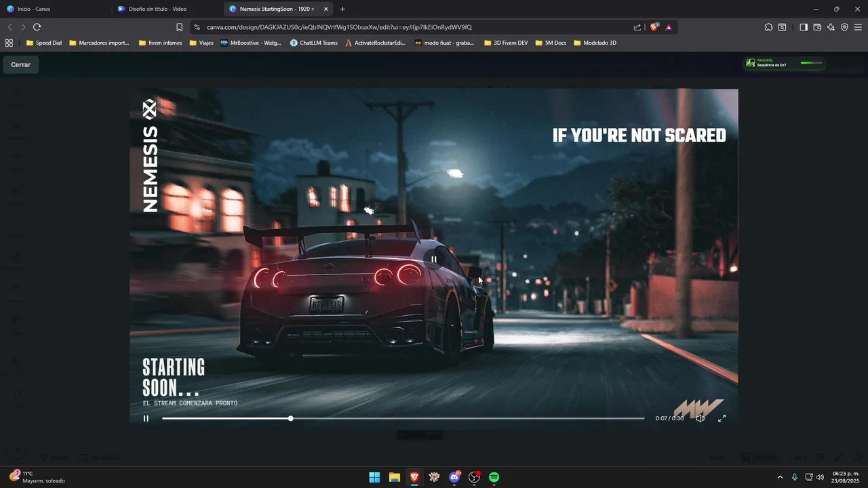Image resolution: width=868 pixels, height=488 pixels.
Task: Open the apps grid icon in bookmarks bar
Action: pos(9,43)
